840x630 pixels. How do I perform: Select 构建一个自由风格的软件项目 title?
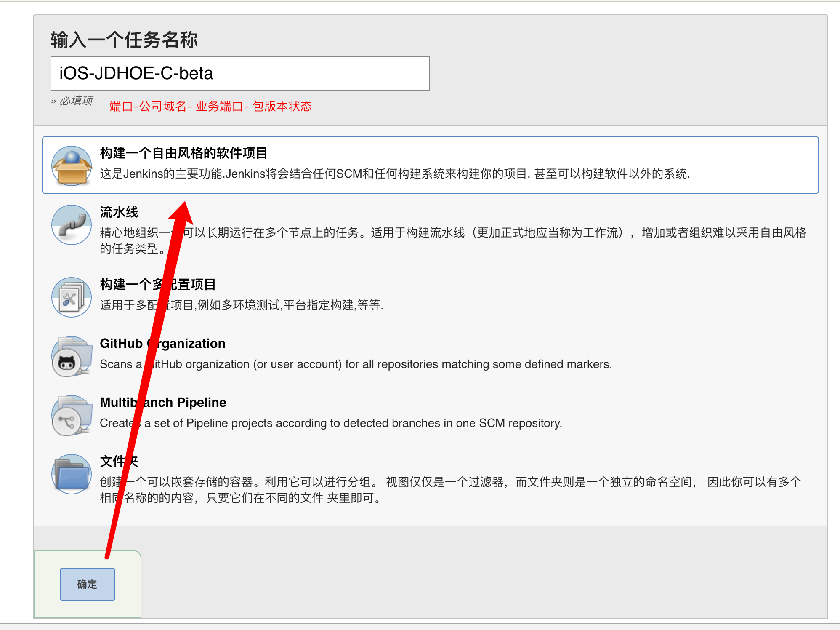[184, 153]
